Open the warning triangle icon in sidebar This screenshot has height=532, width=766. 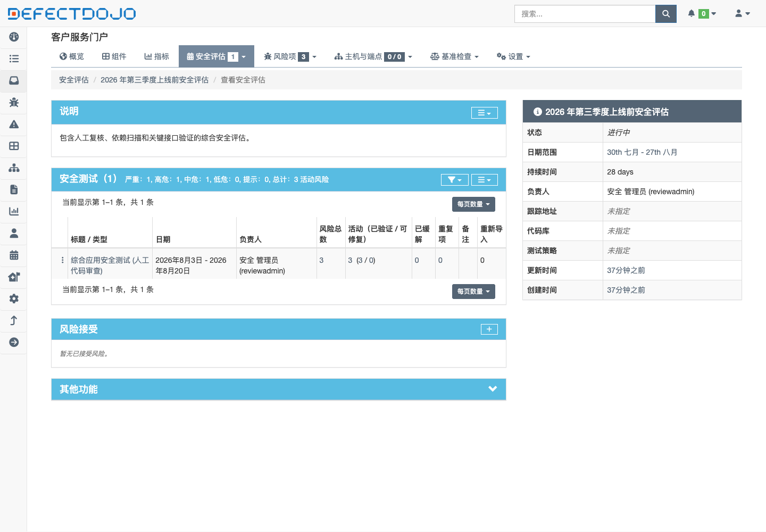coord(14,124)
